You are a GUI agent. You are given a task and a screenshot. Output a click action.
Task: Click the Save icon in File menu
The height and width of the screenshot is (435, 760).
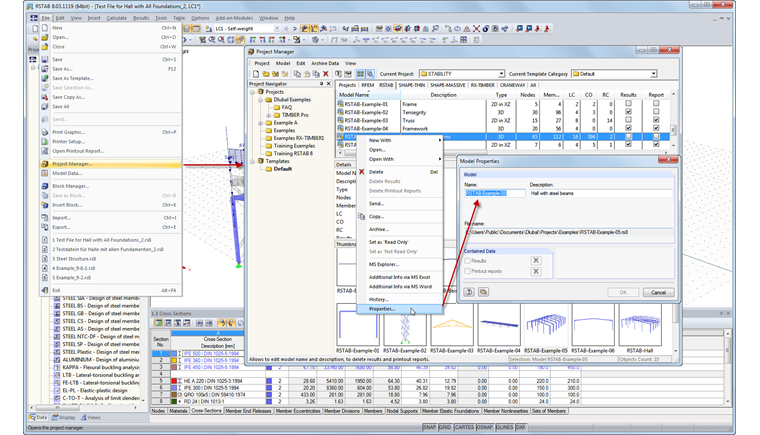click(x=45, y=60)
